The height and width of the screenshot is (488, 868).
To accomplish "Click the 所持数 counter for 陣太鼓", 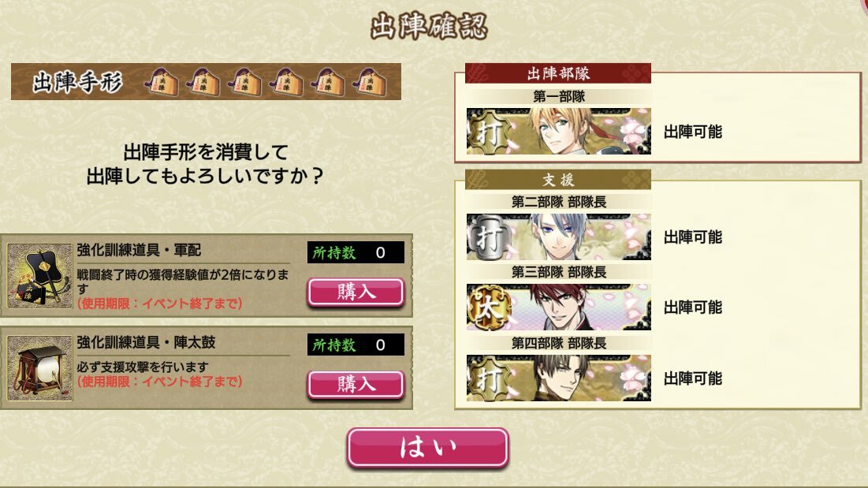I will click(356, 345).
